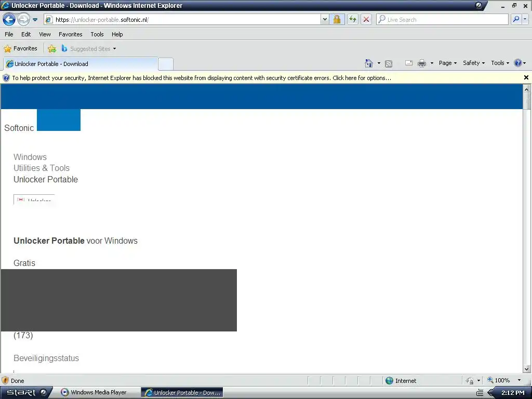Print the page with the printer icon
Viewport: 532px width, 399px height.
[422, 63]
